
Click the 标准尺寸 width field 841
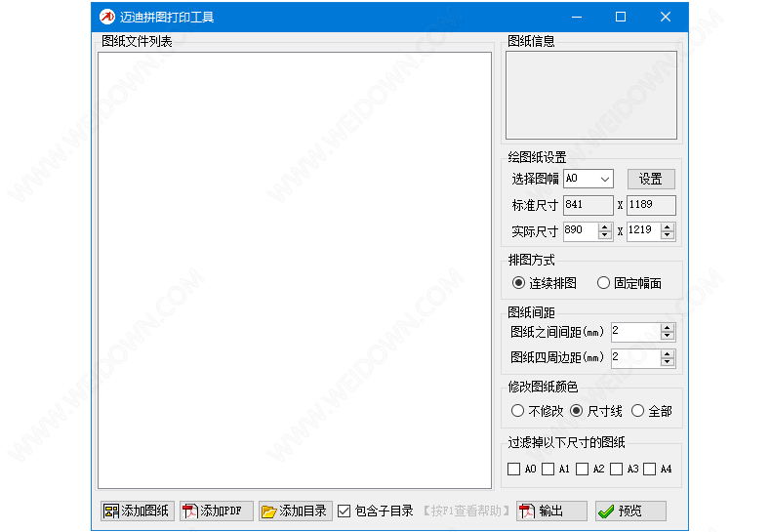point(588,205)
